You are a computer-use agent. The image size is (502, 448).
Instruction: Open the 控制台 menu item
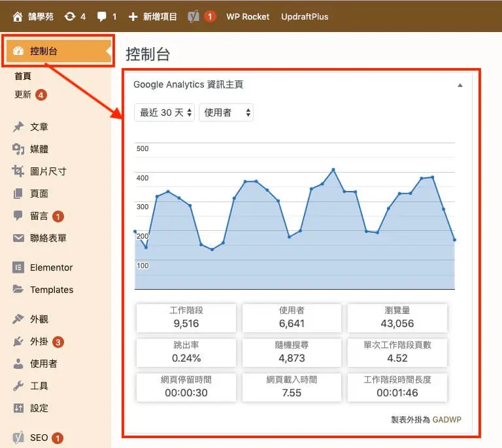pos(59,51)
